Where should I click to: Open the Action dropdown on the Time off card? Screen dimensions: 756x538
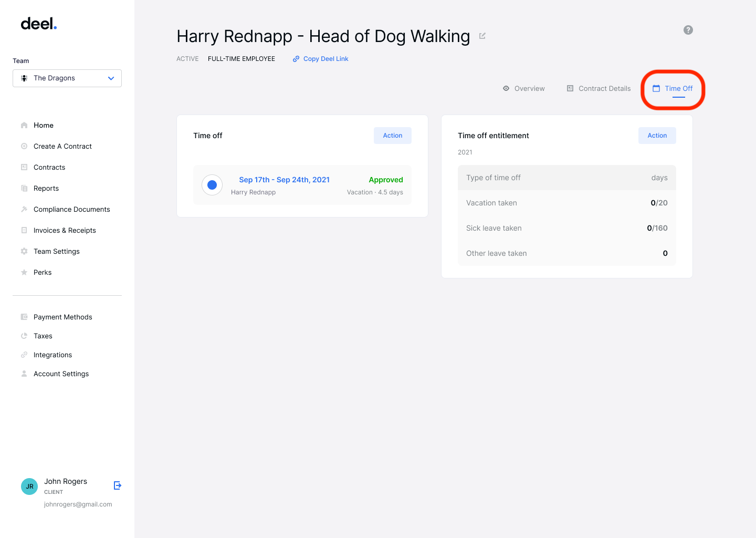click(392, 135)
